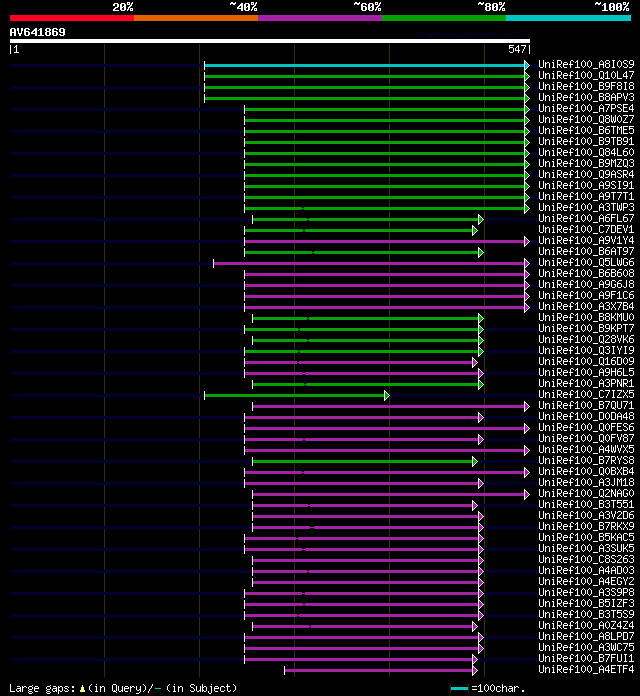Click the end arrowhead of the A6FL67 alignment

481,219
